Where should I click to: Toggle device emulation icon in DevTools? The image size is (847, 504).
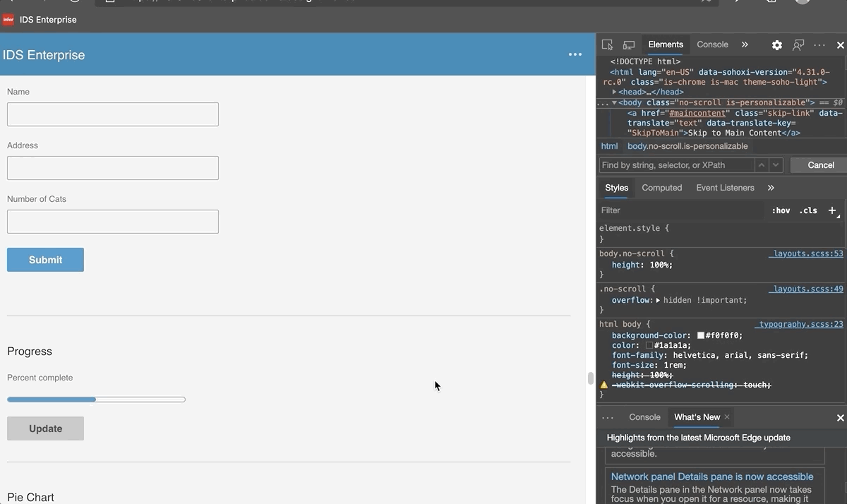click(x=629, y=44)
